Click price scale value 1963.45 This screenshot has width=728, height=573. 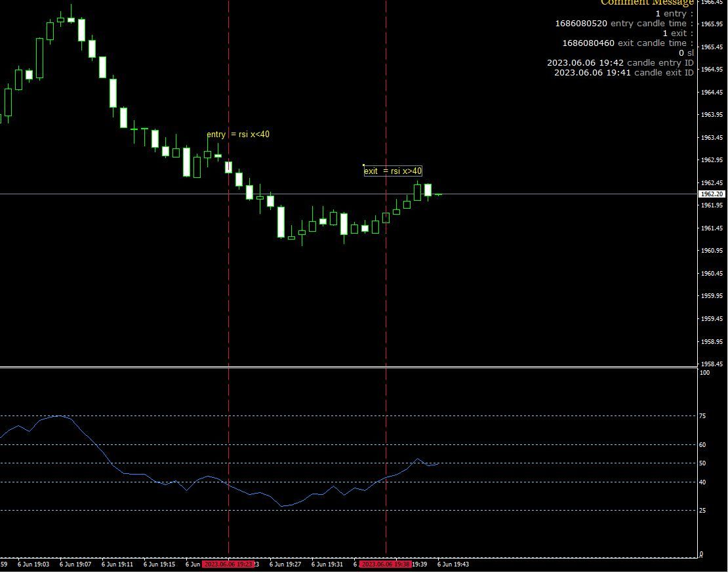click(712, 137)
